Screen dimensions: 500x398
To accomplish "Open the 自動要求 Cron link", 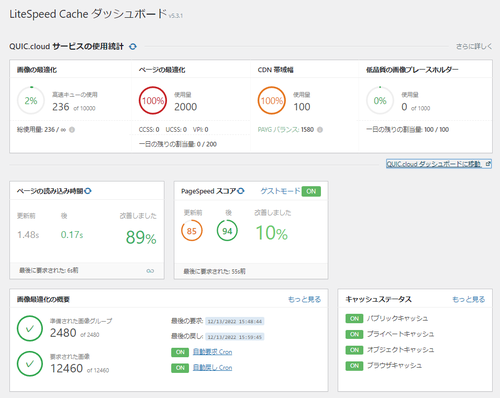I will [x=212, y=352].
